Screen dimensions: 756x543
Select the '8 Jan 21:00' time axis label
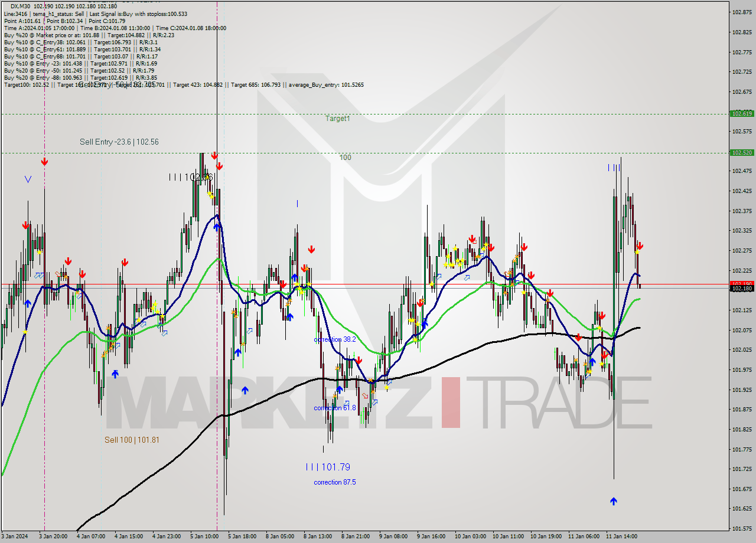click(356, 537)
